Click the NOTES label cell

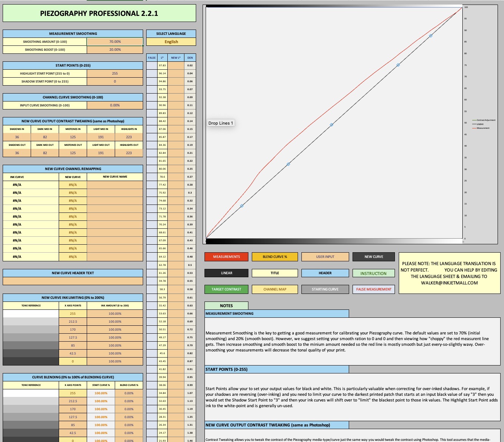pyautogui.click(x=226, y=306)
